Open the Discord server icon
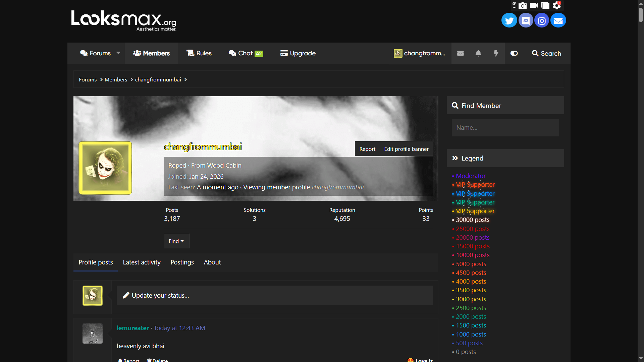Viewport: 644px width, 362px height. click(526, 21)
